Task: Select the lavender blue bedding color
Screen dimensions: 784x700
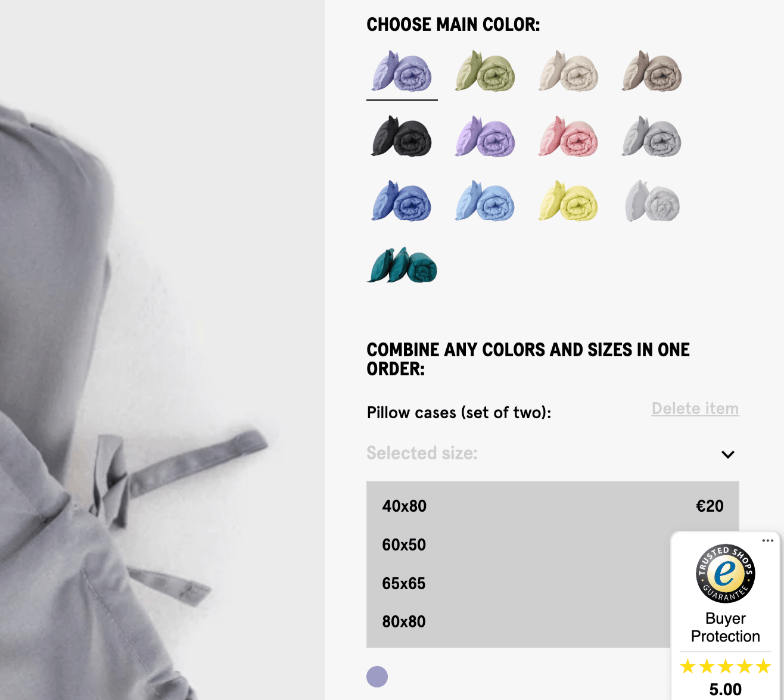Action: pyautogui.click(x=402, y=71)
